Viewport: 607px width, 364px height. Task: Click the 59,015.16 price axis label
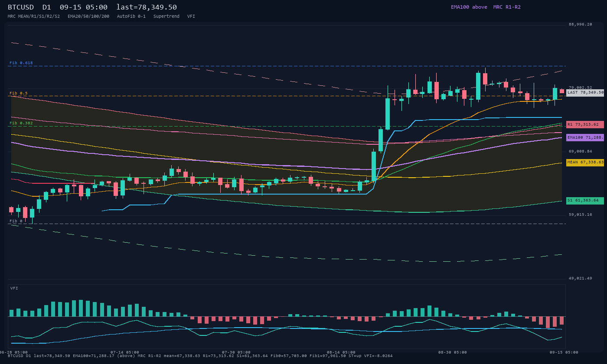(580, 214)
